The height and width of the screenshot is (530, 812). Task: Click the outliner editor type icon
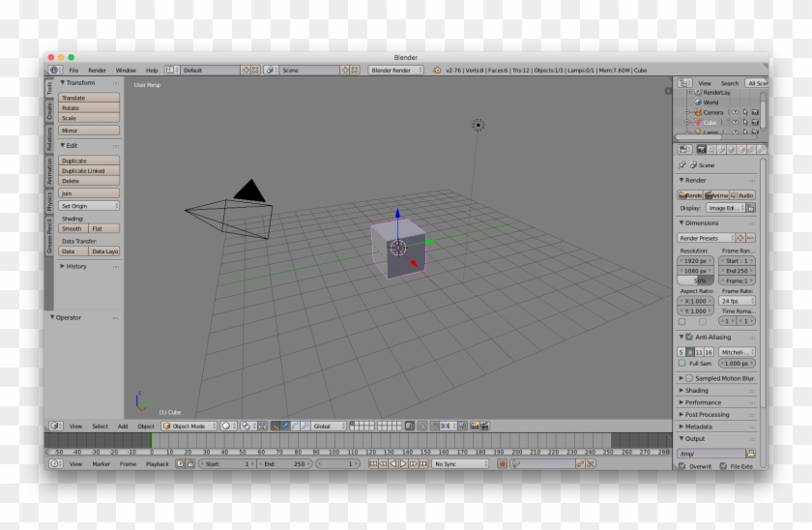point(684,83)
